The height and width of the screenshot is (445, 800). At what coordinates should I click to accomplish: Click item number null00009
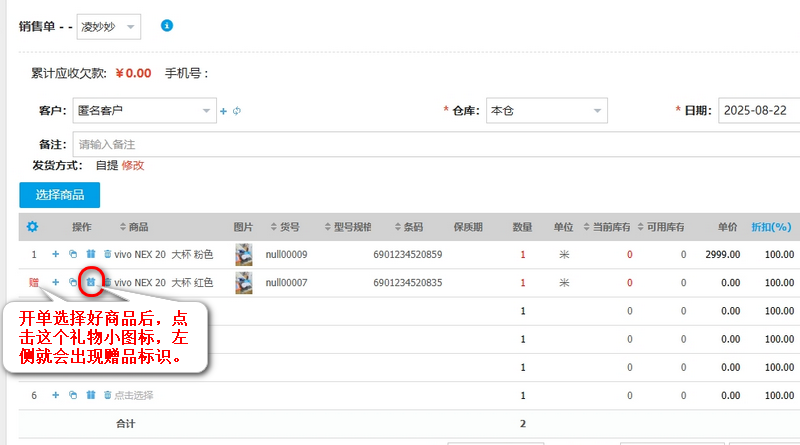tap(286, 254)
